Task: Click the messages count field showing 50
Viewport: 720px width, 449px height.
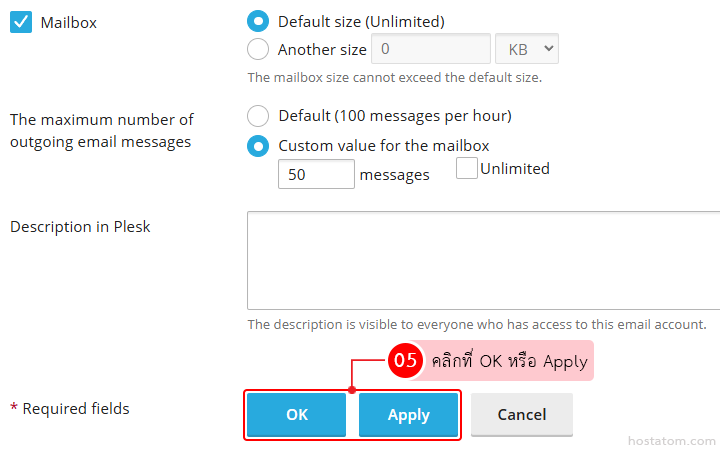Action: (x=315, y=174)
